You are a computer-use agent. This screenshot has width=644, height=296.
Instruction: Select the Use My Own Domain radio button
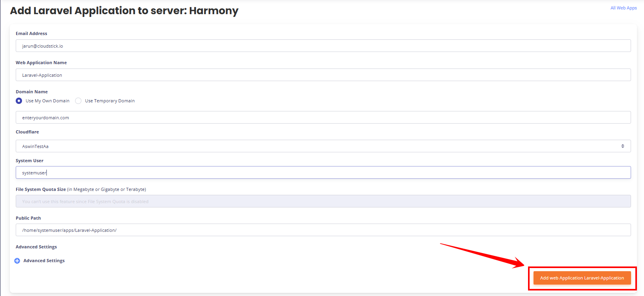[x=19, y=101]
